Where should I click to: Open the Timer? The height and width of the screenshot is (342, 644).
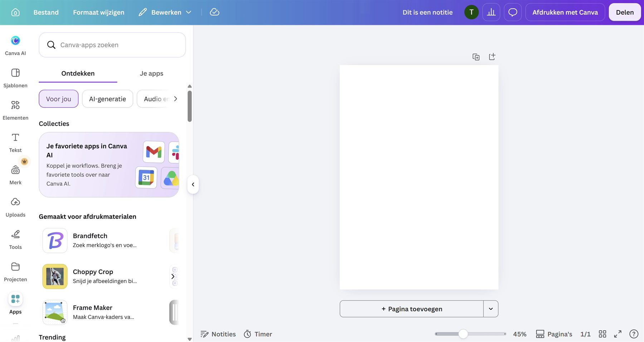click(x=258, y=334)
